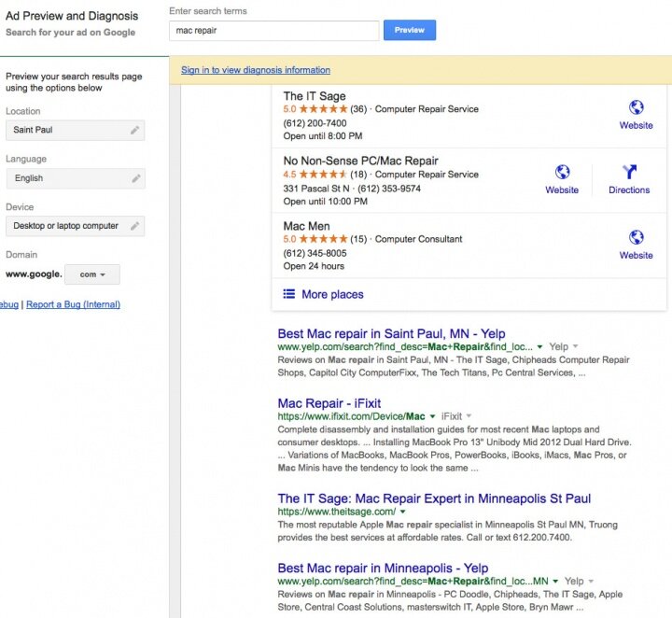Screen dimensions: 672x618
Task: Click the Open until 8:00 PM text
Action: click(x=323, y=136)
